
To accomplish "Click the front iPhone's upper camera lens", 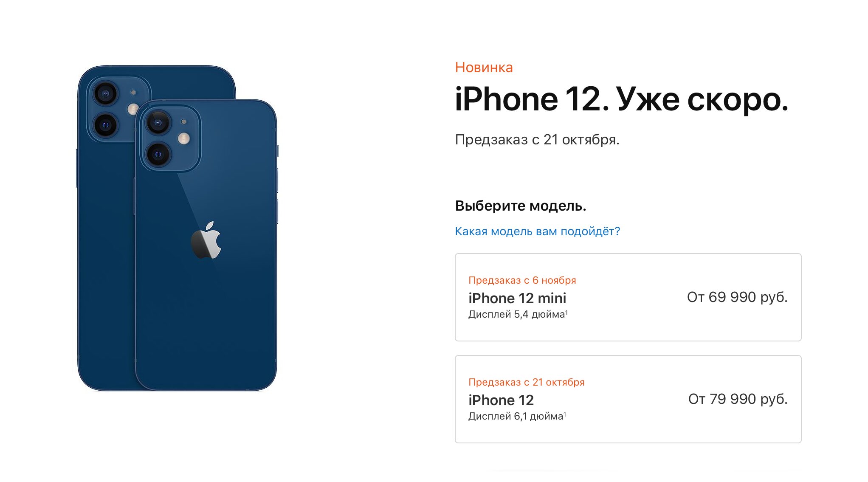I will tap(158, 123).
